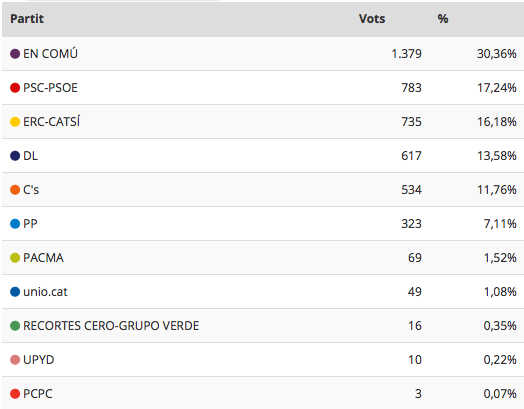Click the % column header
524x409 pixels.
click(x=443, y=19)
